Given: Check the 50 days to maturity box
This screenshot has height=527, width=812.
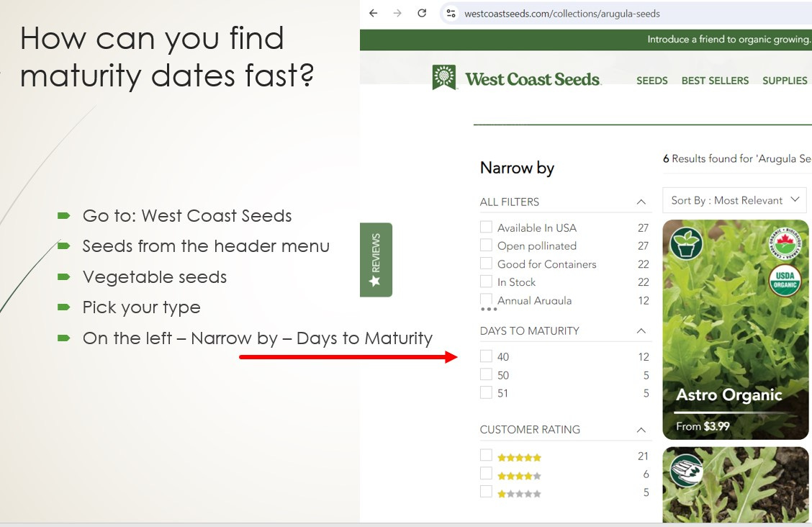Looking at the screenshot, I should 486,374.
